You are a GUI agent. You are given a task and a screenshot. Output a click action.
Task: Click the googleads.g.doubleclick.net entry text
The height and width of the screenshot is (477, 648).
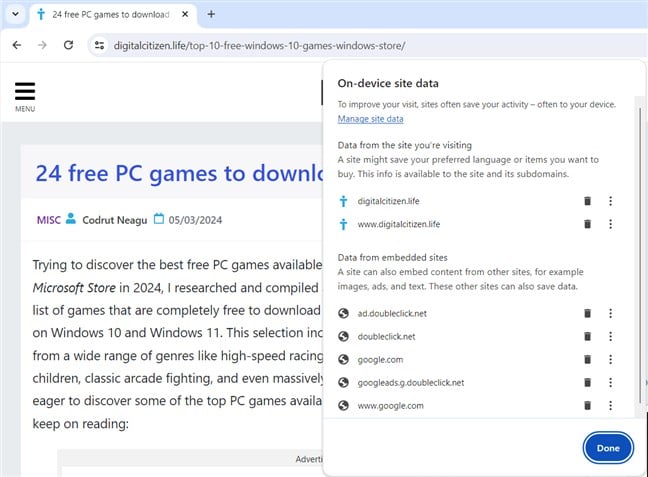[411, 383]
